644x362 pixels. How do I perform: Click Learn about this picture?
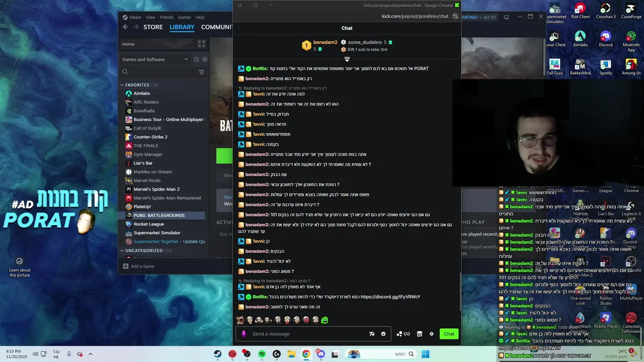point(19,267)
